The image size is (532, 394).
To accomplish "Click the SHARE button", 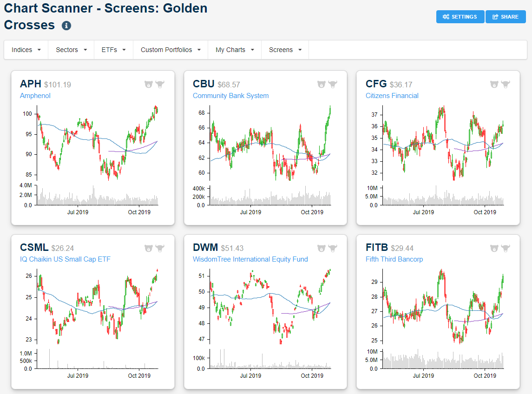I will pyautogui.click(x=506, y=17).
